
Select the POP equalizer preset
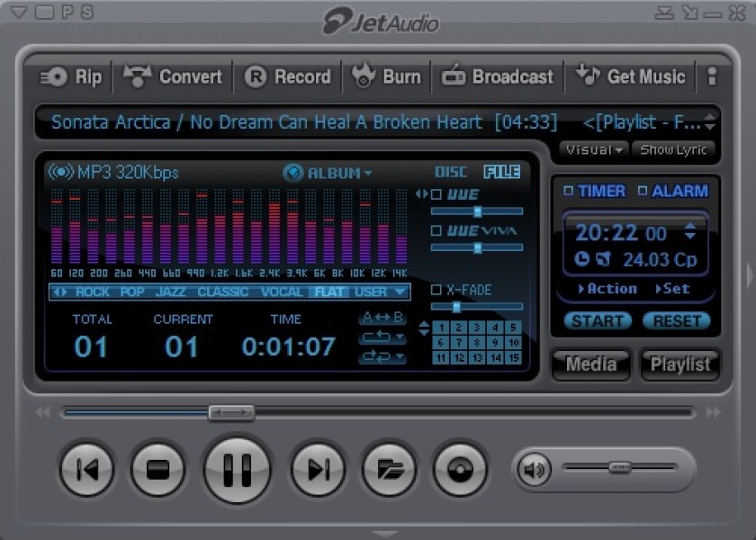tap(131, 292)
